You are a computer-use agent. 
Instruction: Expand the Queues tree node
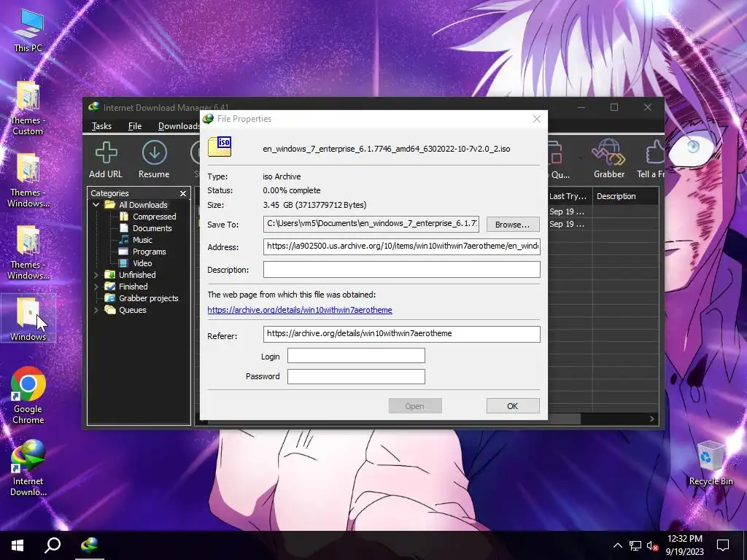[x=96, y=310]
